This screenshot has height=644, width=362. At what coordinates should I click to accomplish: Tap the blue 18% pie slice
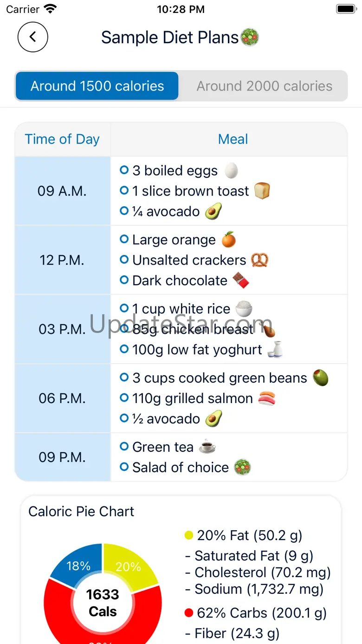78,565
